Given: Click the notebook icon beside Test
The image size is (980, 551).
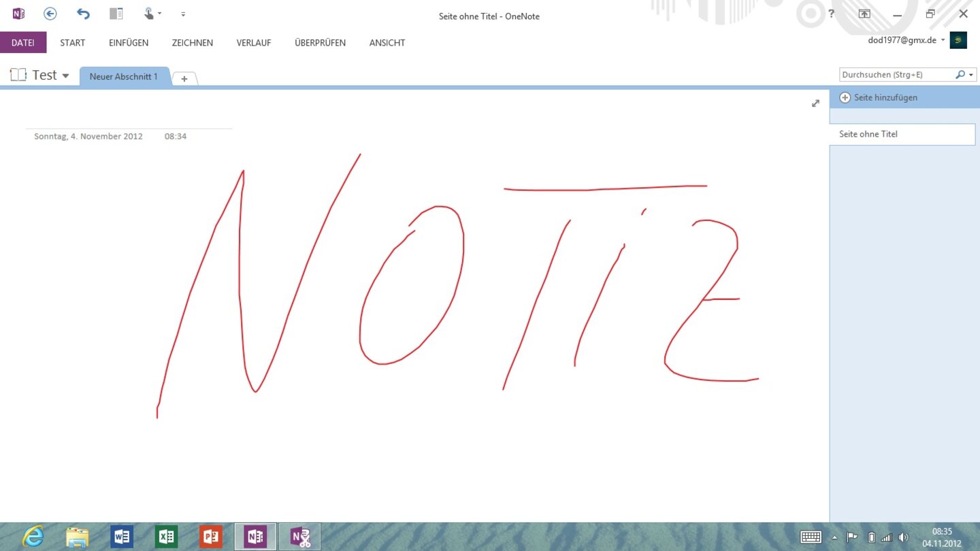Looking at the screenshot, I should (18, 75).
